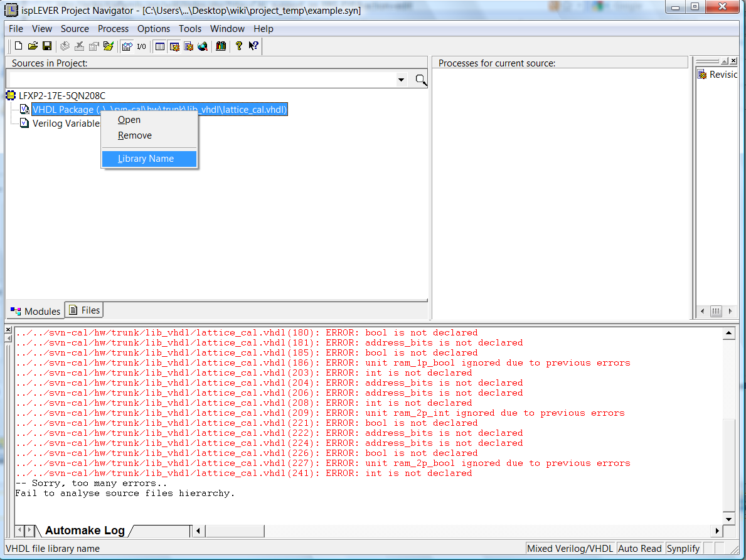
Task: Toggle the source view glasses toolbar button
Action: (127, 46)
